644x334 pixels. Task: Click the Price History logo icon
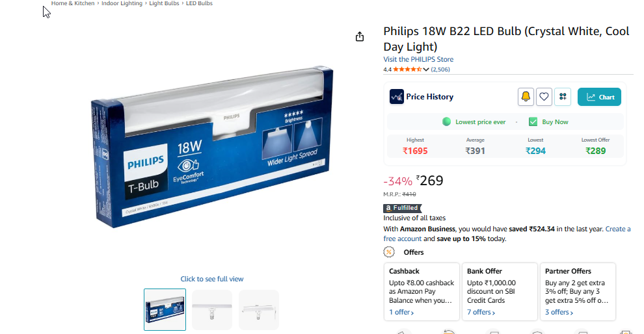point(397,97)
